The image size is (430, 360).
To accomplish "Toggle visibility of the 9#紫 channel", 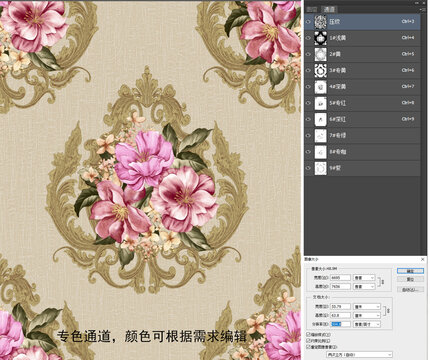I will coord(308,168).
